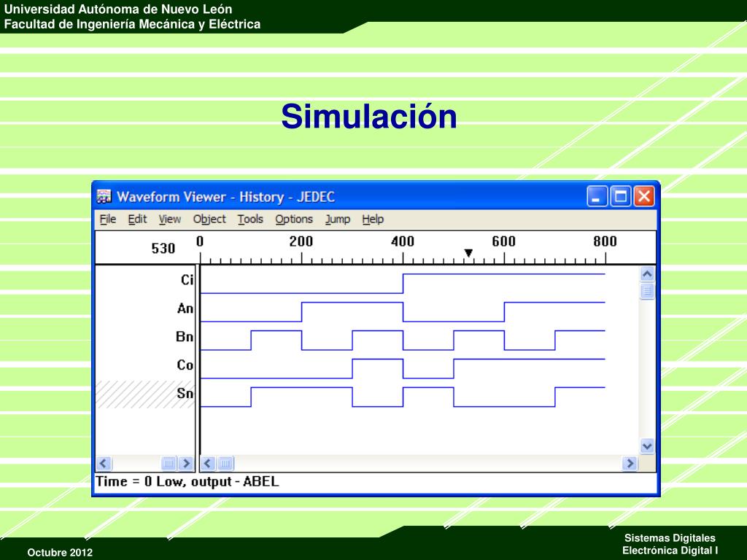The width and height of the screenshot is (747, 560).
Task: Select the An signal name
Action: [185, 308]
